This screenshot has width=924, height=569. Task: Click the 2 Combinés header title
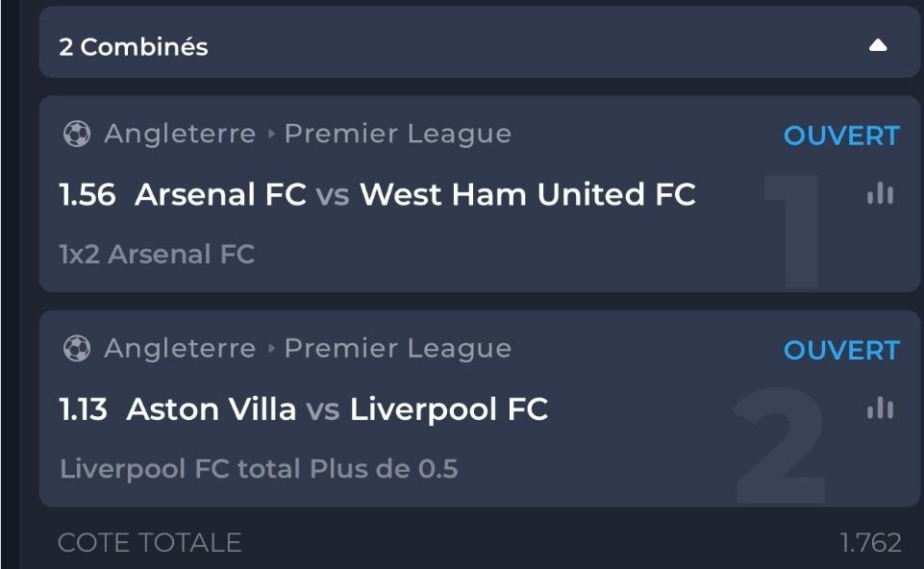point(134,46)
